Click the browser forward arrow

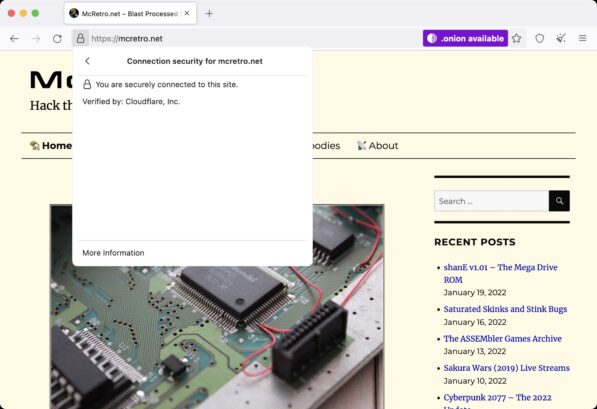coord(36,38)
